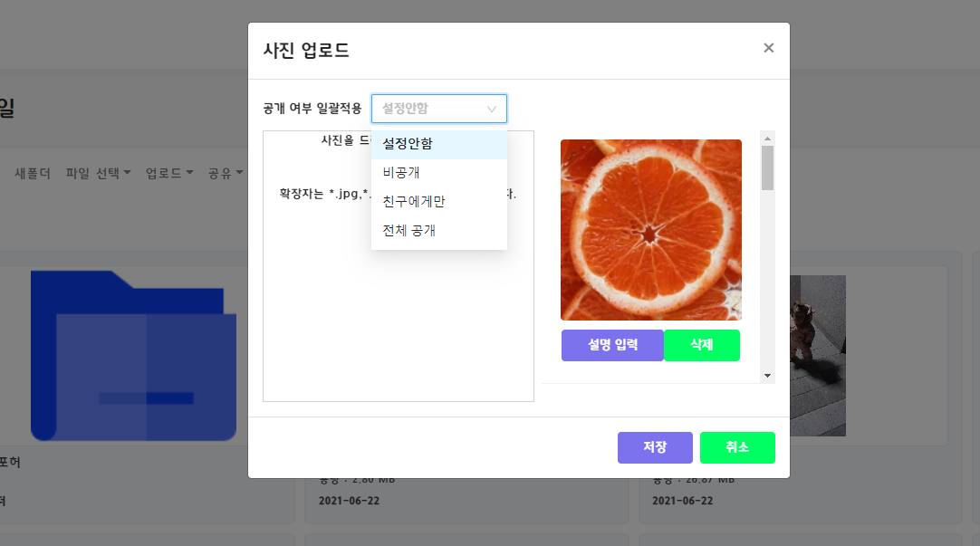Image resolution: width=980 pixels, height=546 pixels.
Task: Open the 설명 입력 caption button
Action: (x=612, y=345)
